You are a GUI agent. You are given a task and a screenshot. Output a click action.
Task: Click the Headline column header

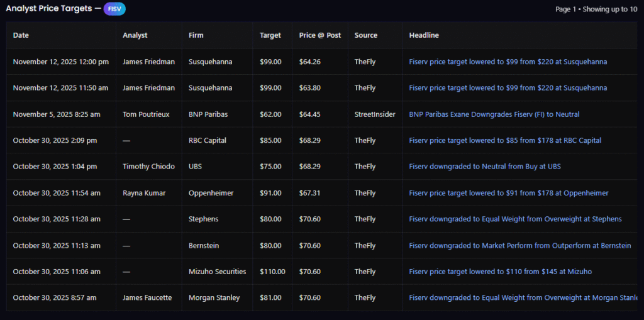[424, 35]
